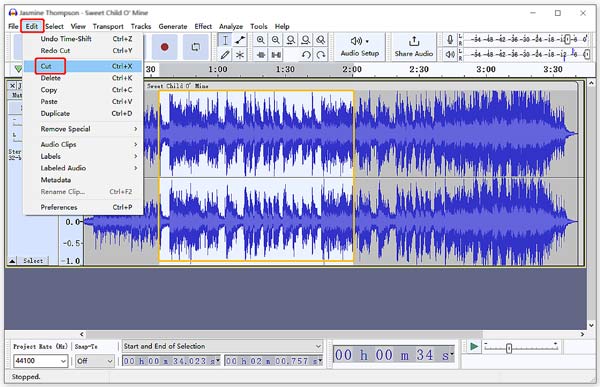Choose Cut in the Edit menu
The width and height of the screenshot is (600, 387).
point(83,66)
